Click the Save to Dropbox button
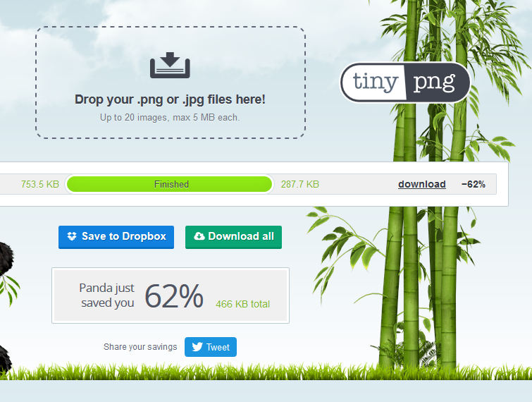The width and height of the screenshot is (532, 402). click(116, 237)
